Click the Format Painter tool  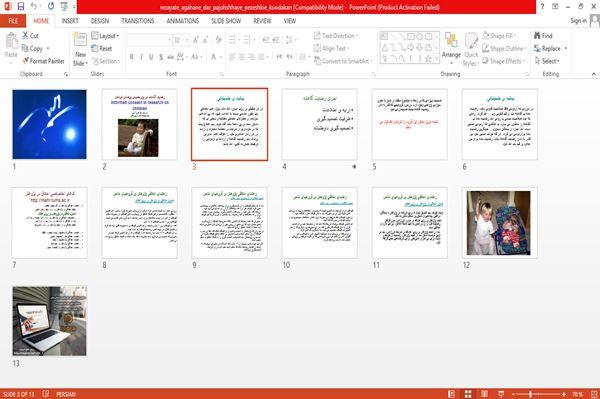point(43,61)
